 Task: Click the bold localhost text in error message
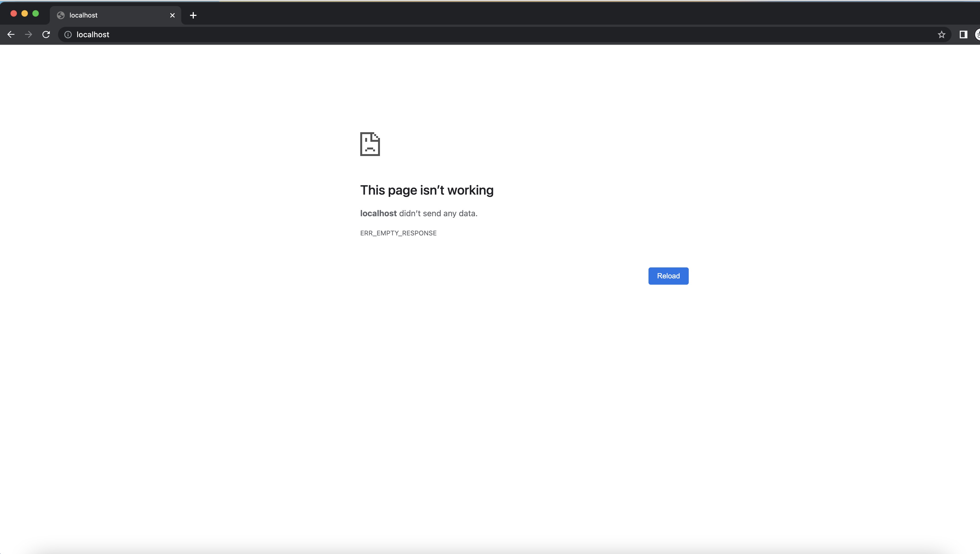(378, 213)
